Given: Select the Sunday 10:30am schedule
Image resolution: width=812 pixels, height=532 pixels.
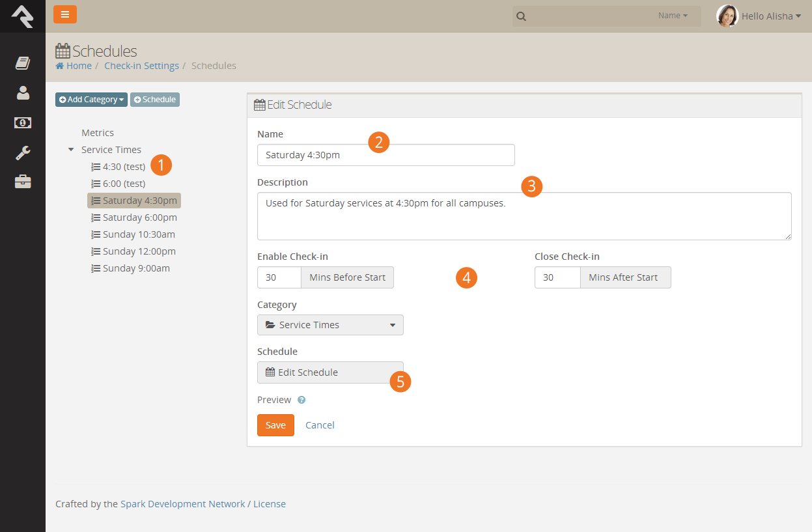Looking at the screenshot, I should click(133, 234).
